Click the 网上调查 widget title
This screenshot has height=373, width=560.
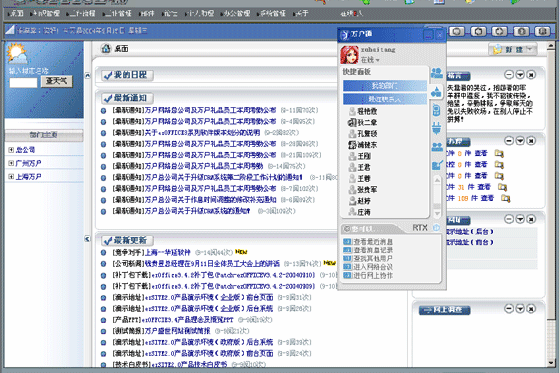point(445,310)
